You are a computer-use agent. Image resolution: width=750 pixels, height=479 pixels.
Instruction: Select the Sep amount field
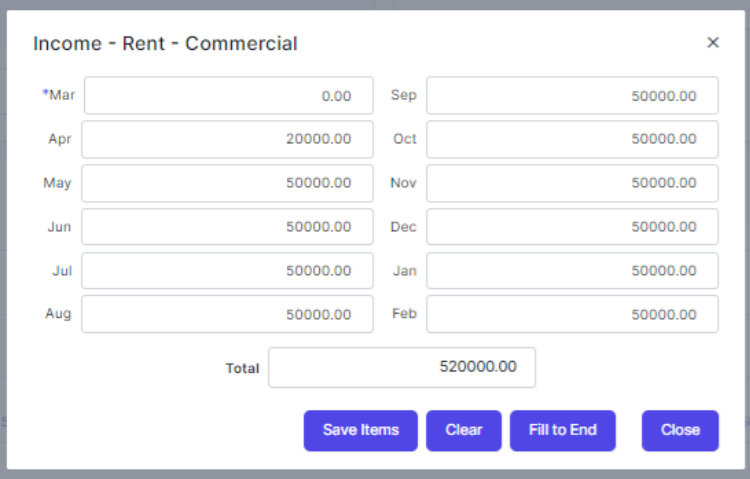tap(572, 95)
